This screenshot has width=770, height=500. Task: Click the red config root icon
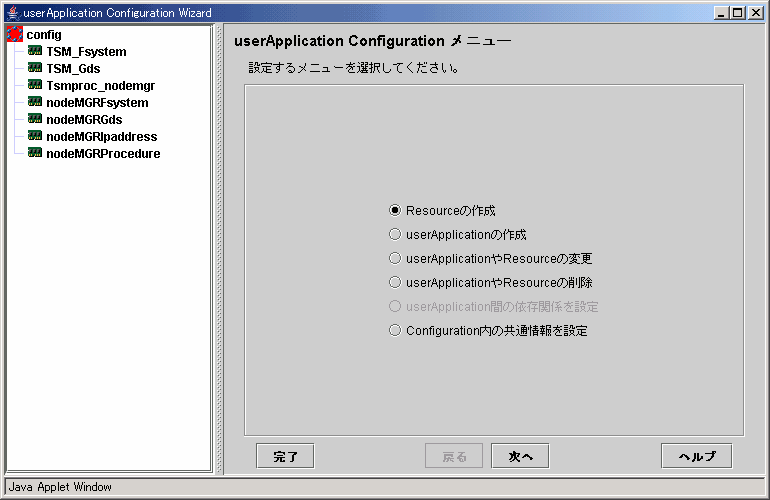coord(15,34)
